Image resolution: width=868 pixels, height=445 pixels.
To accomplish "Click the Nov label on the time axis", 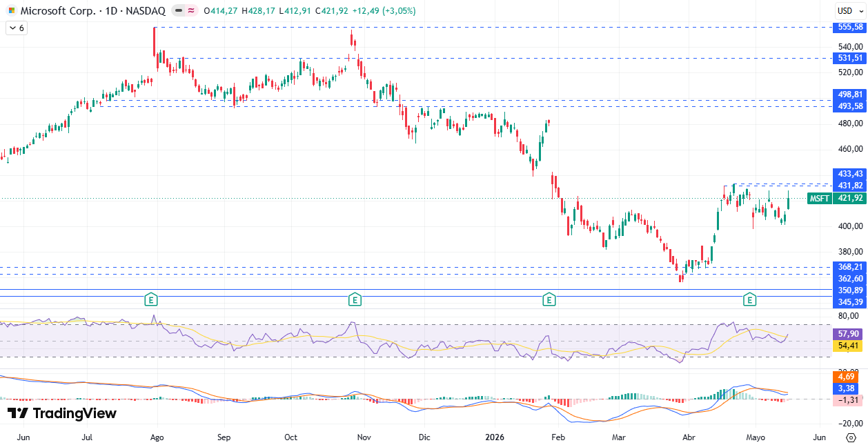I will click(x=365, y=437).
